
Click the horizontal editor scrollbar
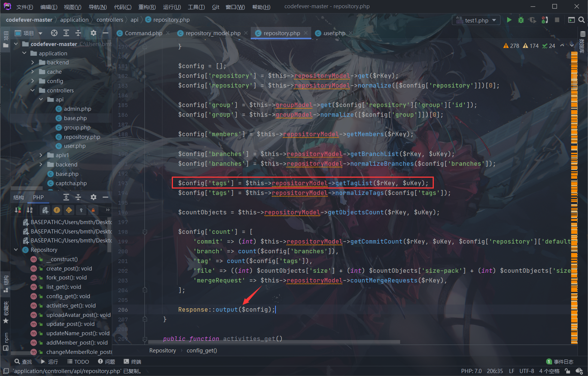274,342
